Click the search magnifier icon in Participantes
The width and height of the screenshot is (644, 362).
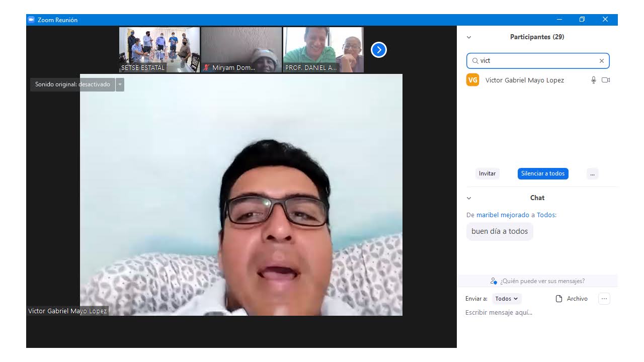(x=475, y=61)
